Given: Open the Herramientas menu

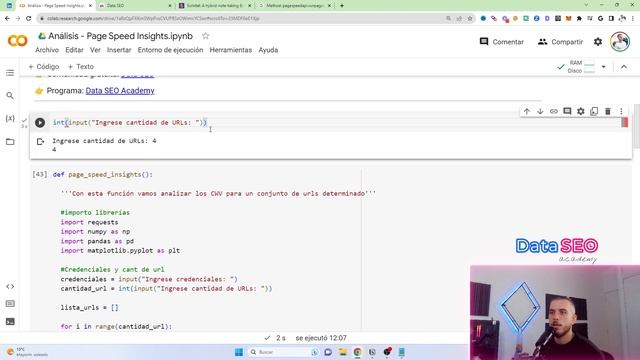Looking at the screenshot, I should click(231, 50).
